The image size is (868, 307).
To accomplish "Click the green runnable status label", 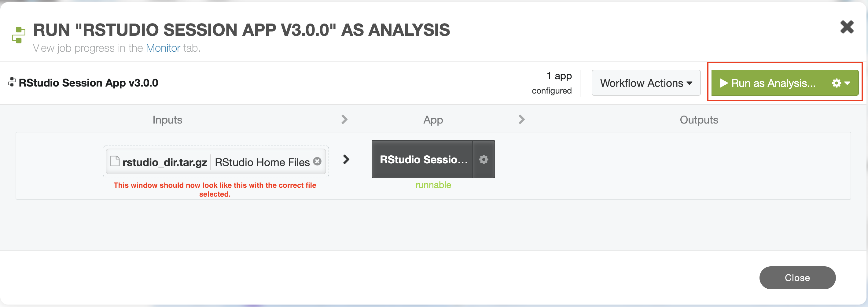I will click(x=433, y=185).
